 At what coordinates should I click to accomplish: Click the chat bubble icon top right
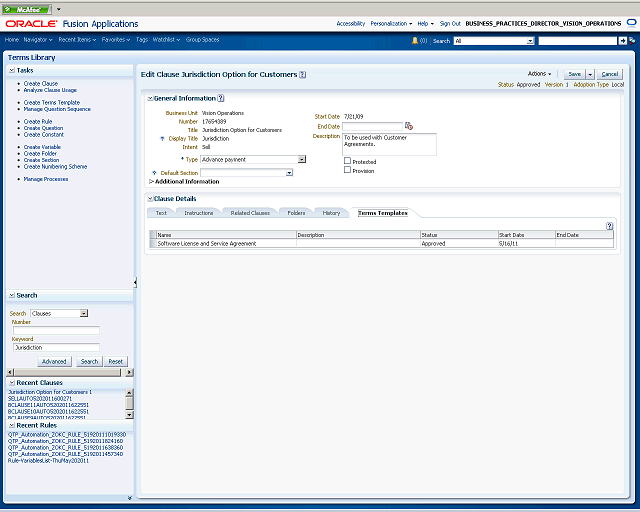coord(631,23)
